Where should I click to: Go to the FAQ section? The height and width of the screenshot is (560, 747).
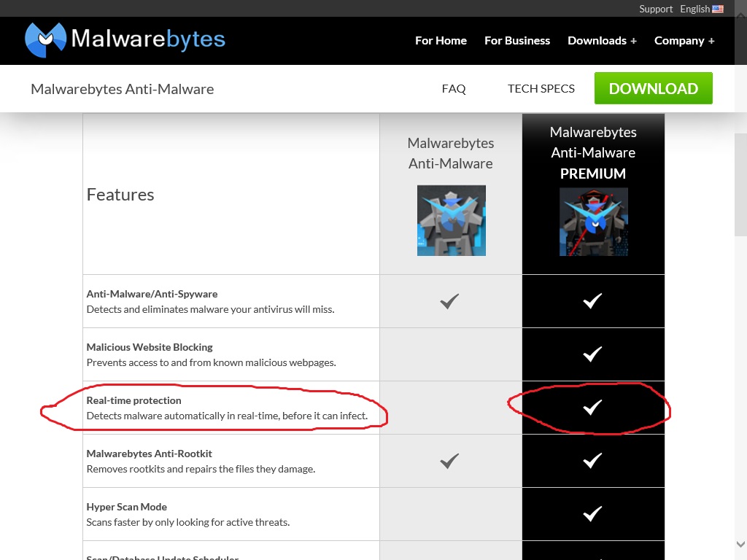pos(454,88)
